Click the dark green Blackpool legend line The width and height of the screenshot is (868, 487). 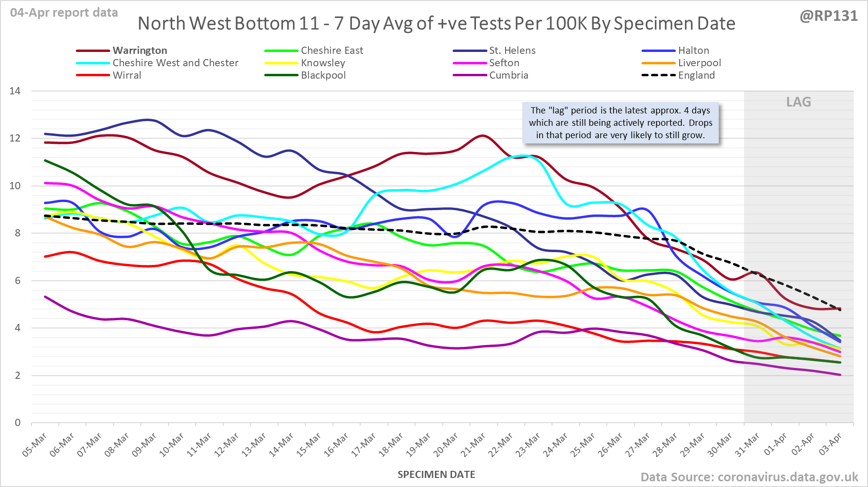pos(281,75)
